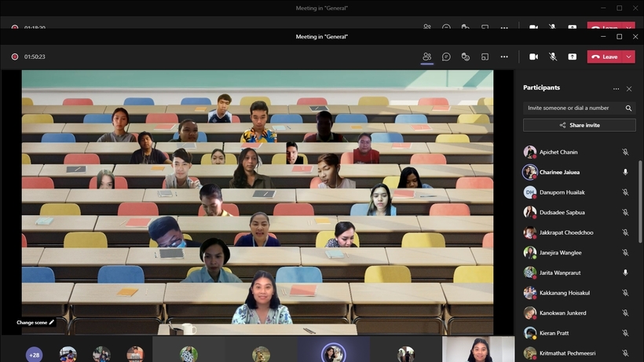Click the Change scene button

point(35,322)
